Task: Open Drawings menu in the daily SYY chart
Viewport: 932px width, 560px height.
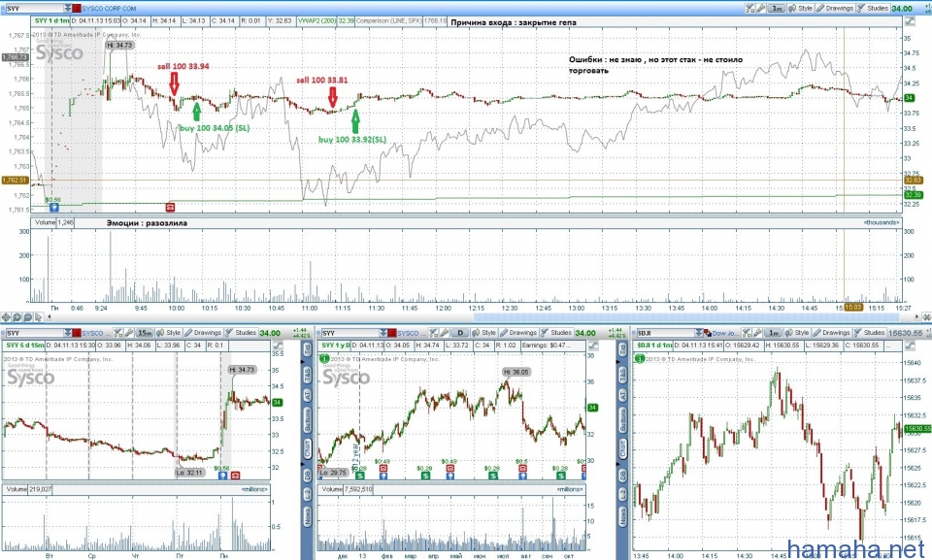Action: point(518,333)
